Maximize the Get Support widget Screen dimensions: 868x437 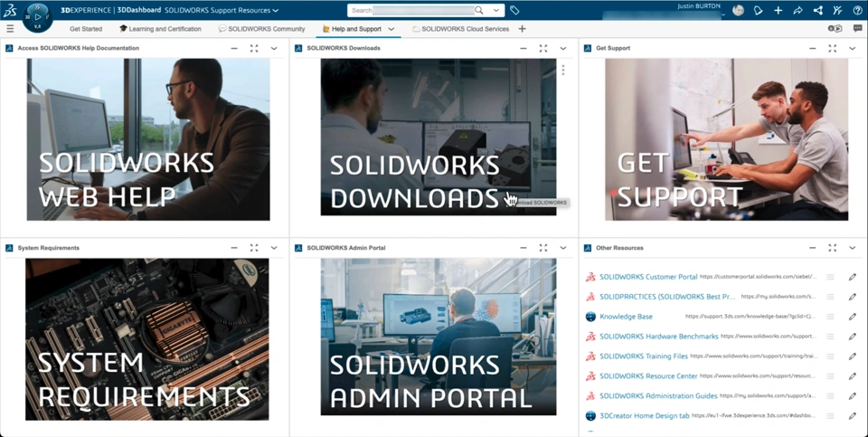(x=832, y=48)
